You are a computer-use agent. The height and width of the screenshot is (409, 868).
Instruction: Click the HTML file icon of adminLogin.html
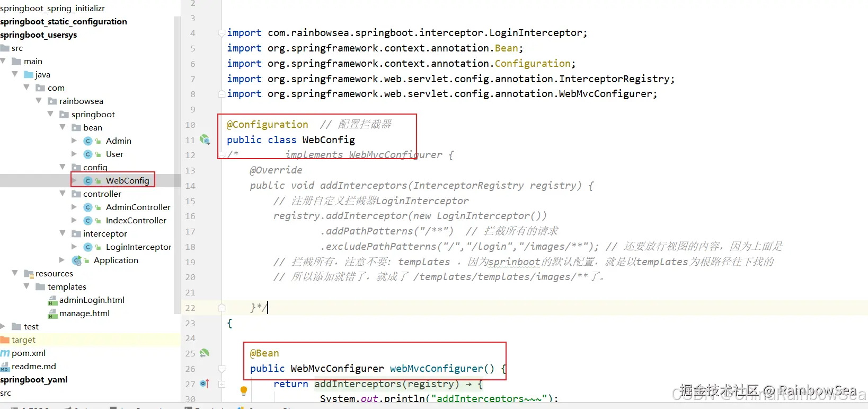point(52,300)
